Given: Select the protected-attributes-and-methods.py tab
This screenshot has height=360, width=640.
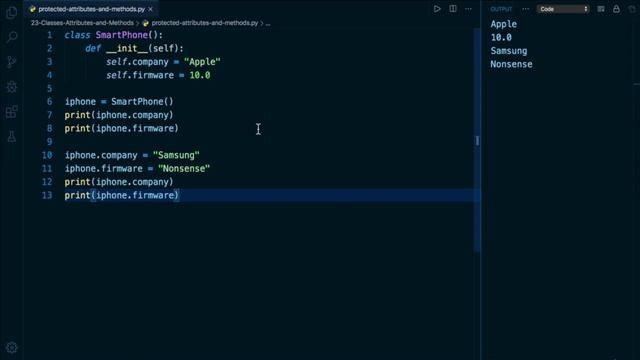Looking at the screenshot, I should point(91,9).
